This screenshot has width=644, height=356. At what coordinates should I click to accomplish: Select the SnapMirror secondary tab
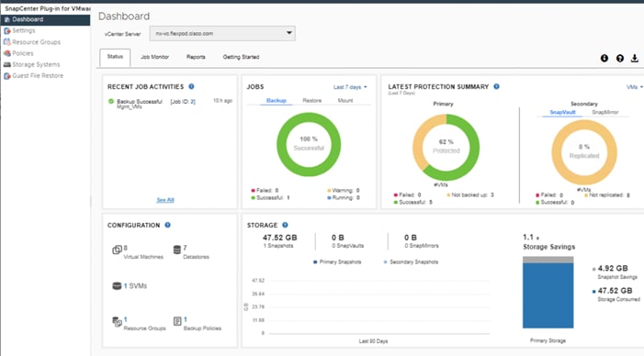point(605,112)
